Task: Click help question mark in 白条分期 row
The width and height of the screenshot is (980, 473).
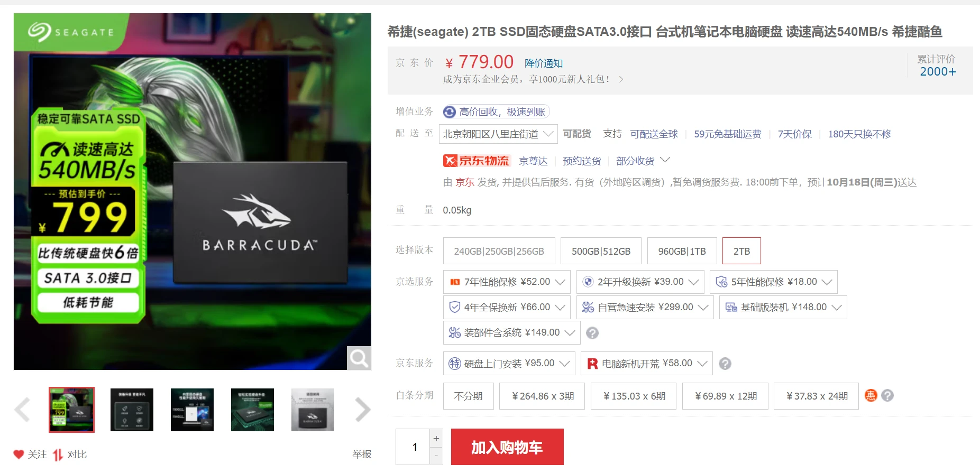Action: tap(887, 395)
